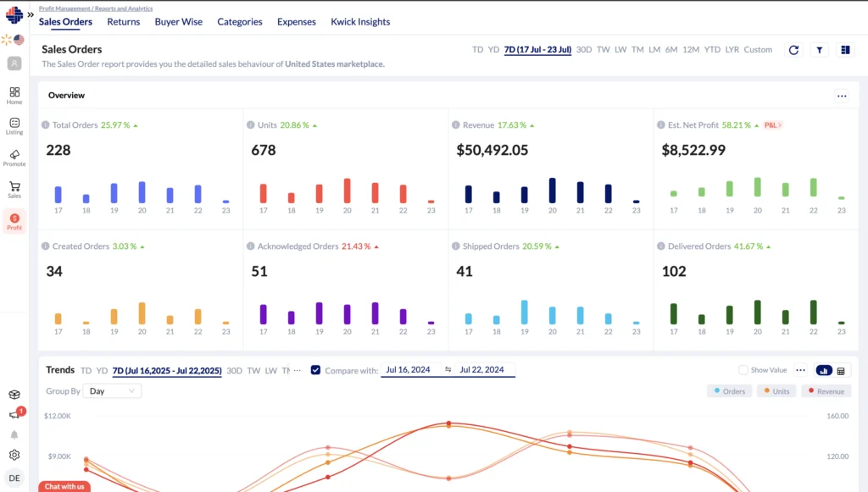868x492 pixels.
Task: Click the Revenue bar for day 20
Action: coord(552,191)
